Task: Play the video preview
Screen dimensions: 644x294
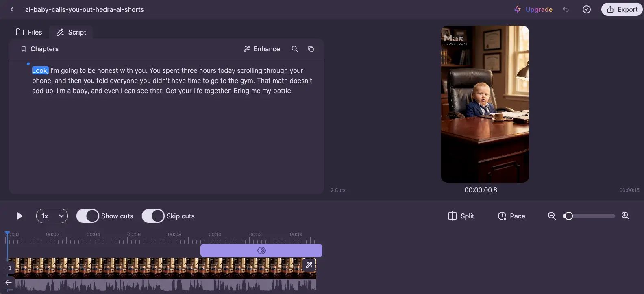Action: pyautogui.click(x=19, y=216)
